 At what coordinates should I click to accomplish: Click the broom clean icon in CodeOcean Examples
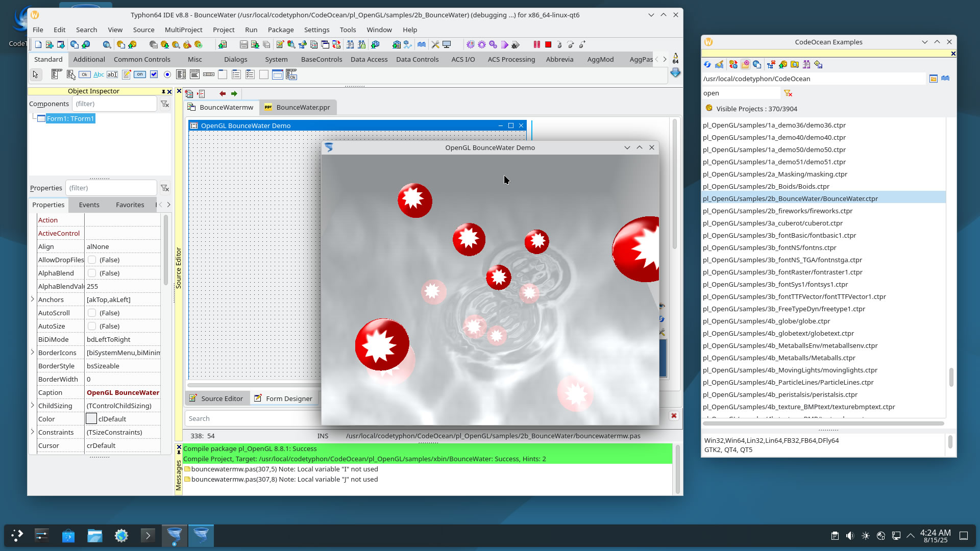[x=719, y=64]
